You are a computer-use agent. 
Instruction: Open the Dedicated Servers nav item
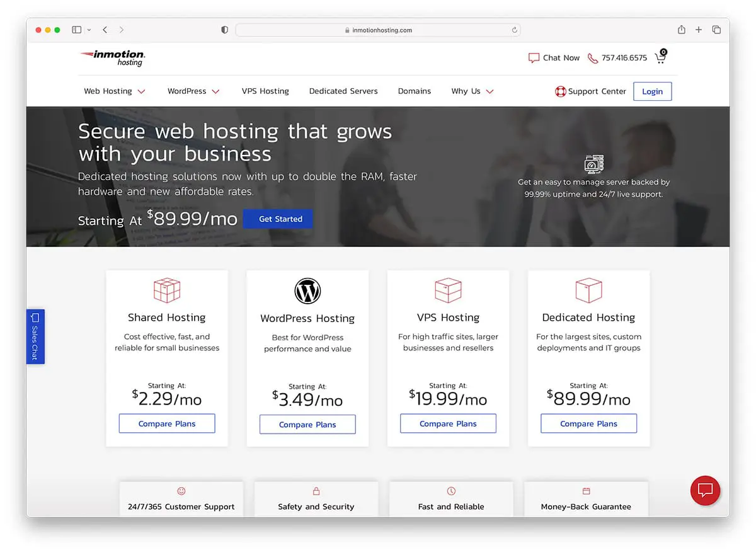tap(343, 91)
